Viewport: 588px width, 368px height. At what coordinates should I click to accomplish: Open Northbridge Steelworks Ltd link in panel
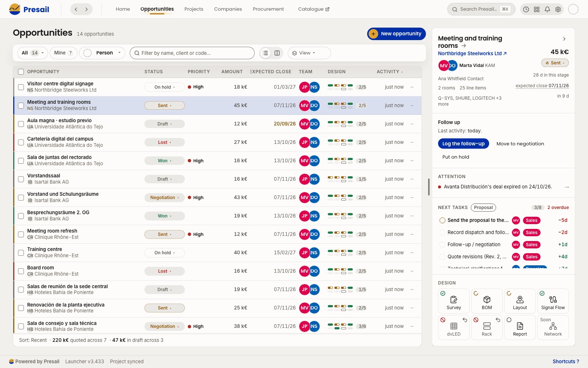point(472,54)
